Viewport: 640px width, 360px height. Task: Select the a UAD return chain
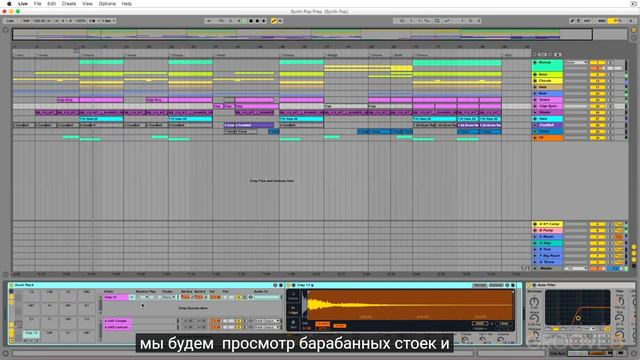[118, 321]
